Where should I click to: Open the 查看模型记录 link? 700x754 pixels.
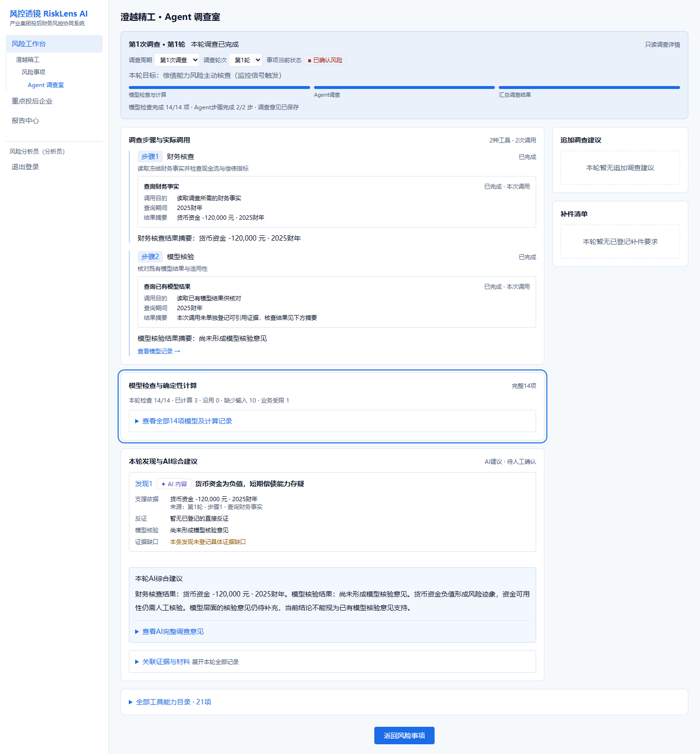[159, 351]
